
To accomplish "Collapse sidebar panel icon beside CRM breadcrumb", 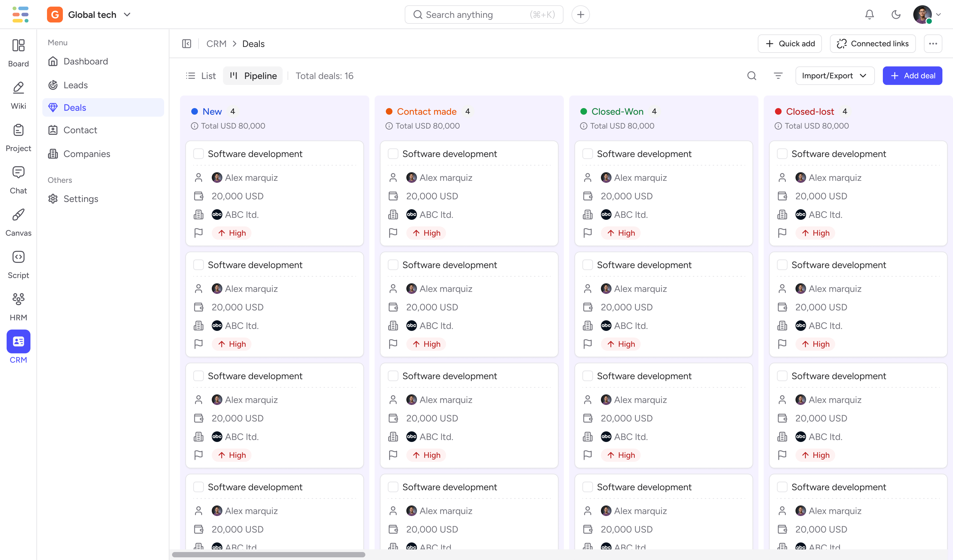I will click(x=187, y=44).
